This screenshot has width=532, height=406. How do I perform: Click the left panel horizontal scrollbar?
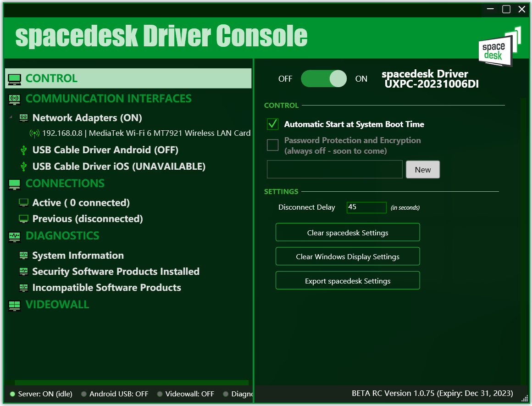point(131,382)
